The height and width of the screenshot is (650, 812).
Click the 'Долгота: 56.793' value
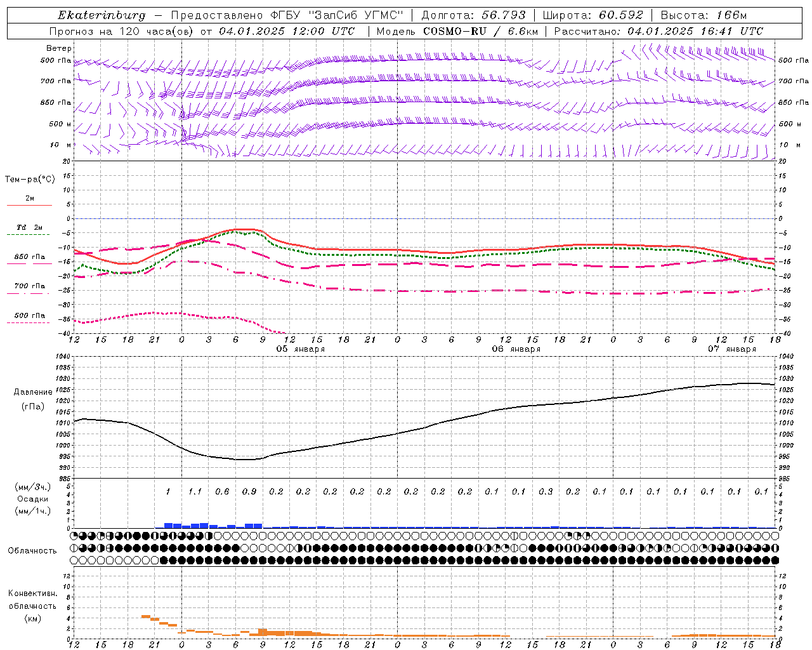pos(473,15)
